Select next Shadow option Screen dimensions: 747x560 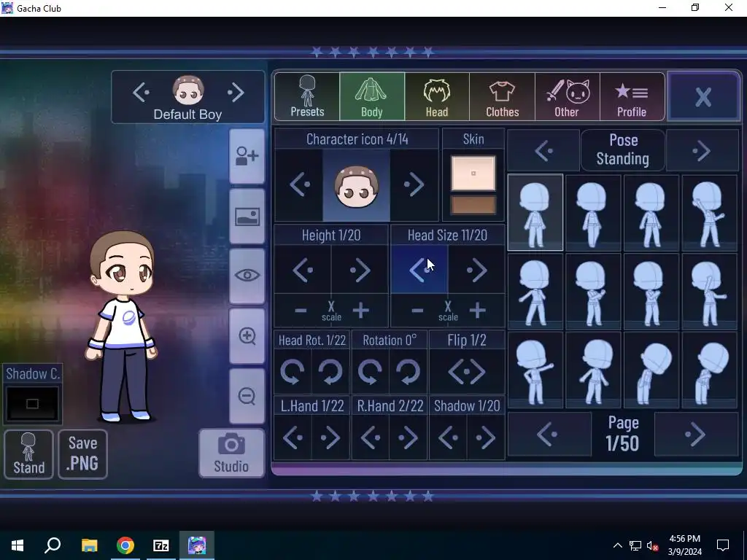pyautogui.click(x=485, y=437)
